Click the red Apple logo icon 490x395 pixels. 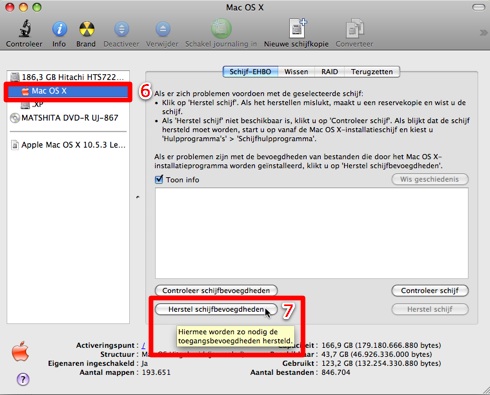tap(20, 351)
